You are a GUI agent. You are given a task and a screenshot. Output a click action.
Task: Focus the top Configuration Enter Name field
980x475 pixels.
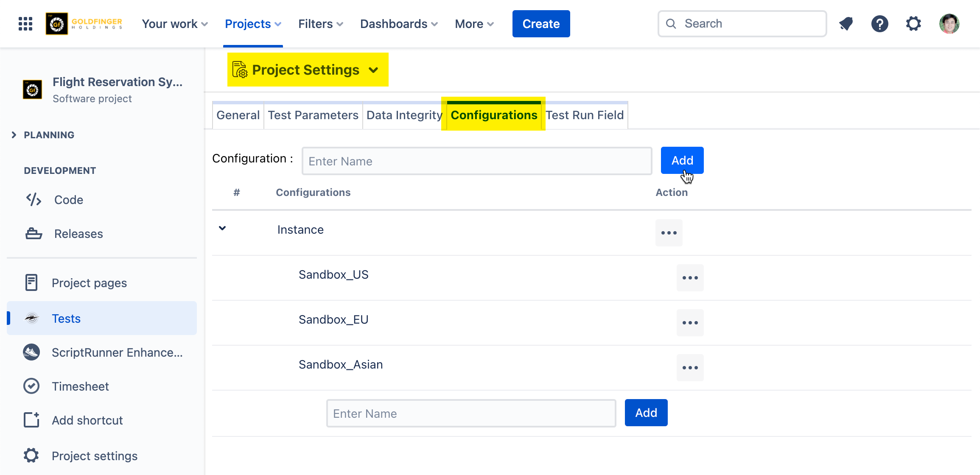476,161
